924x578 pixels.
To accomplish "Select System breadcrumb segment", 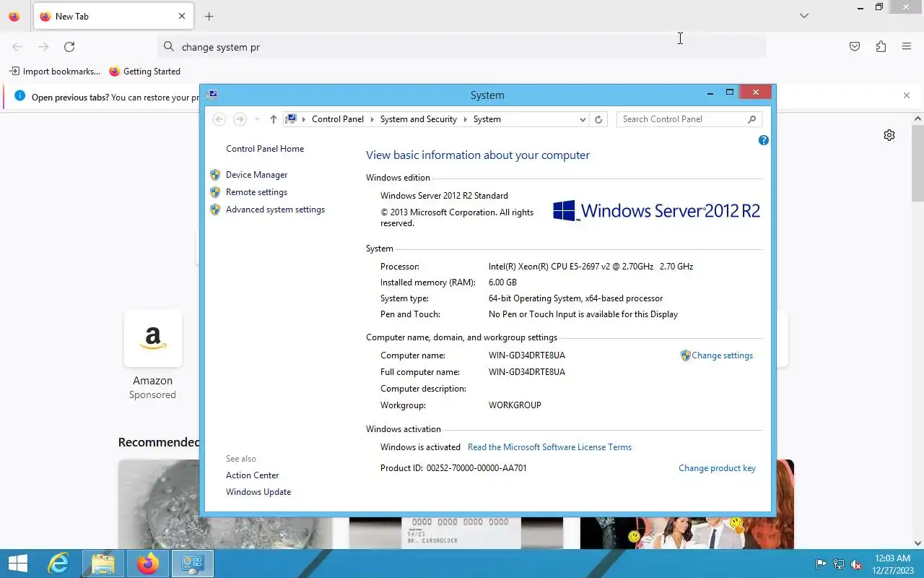I will coord(487,119).
